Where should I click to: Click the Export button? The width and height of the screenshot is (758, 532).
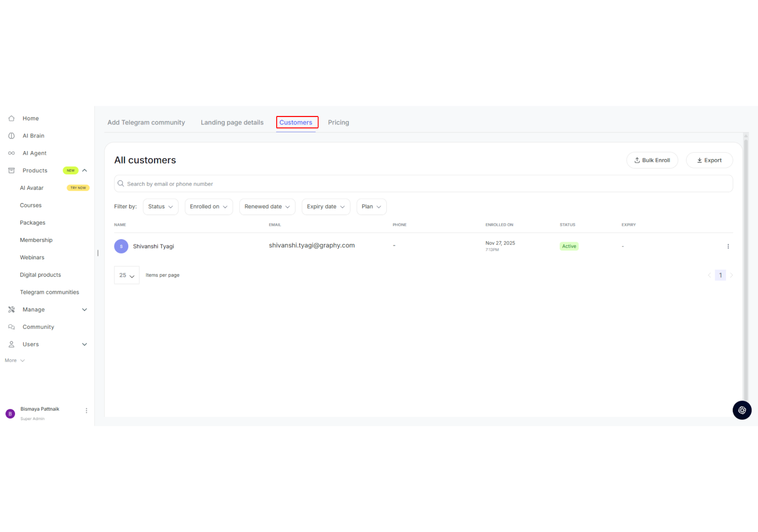click(x=709, y=160)
